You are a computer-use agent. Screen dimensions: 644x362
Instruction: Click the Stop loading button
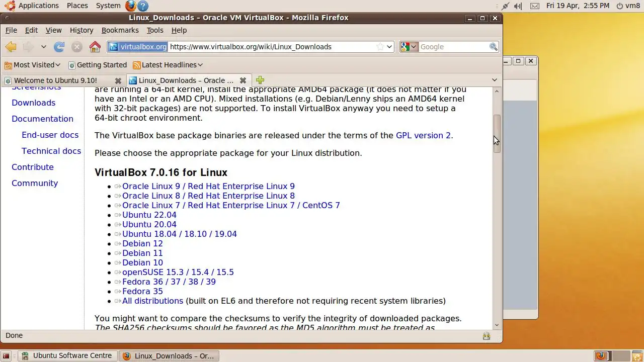pos(76,47)
